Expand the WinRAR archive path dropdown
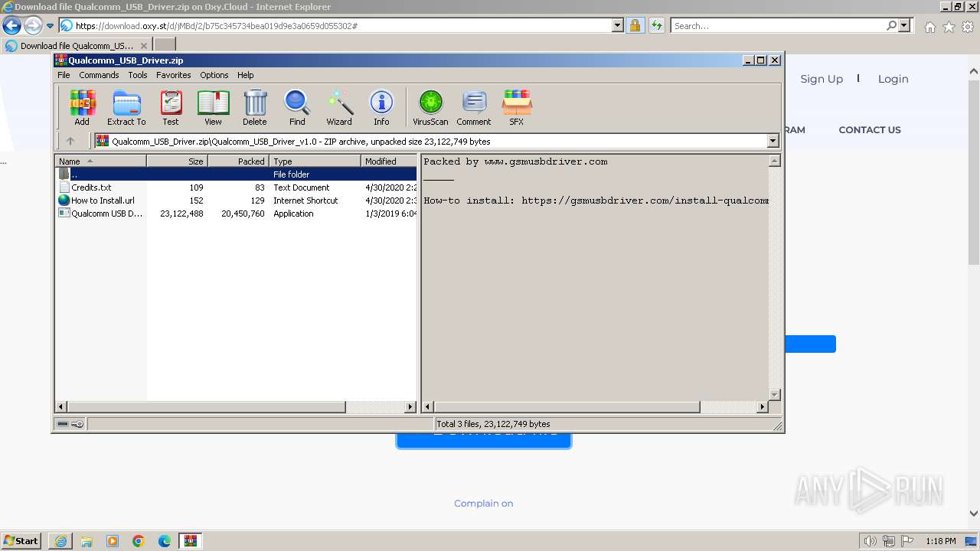Screen dimensions: 980x551 (773, 141)
